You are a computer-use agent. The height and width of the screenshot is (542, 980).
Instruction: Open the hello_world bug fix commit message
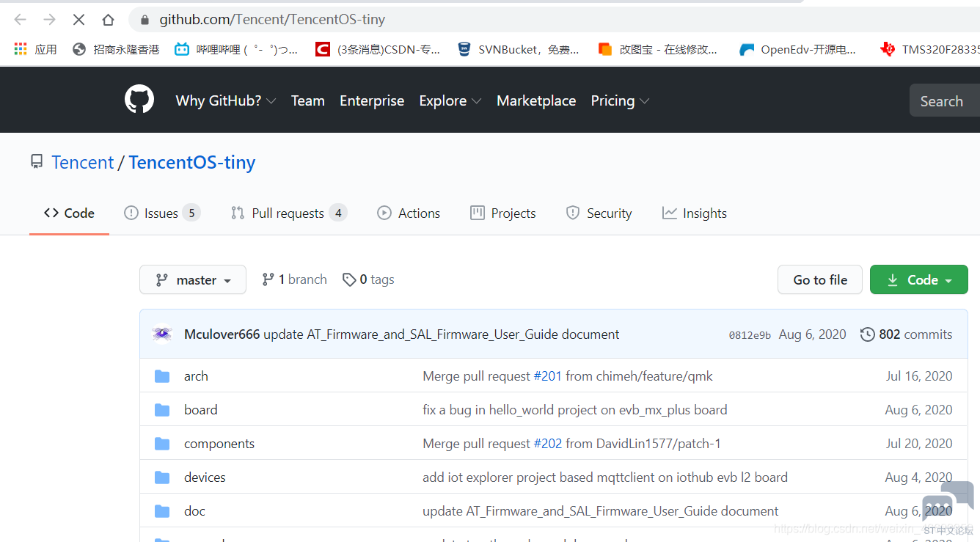(x=575, y=410)
